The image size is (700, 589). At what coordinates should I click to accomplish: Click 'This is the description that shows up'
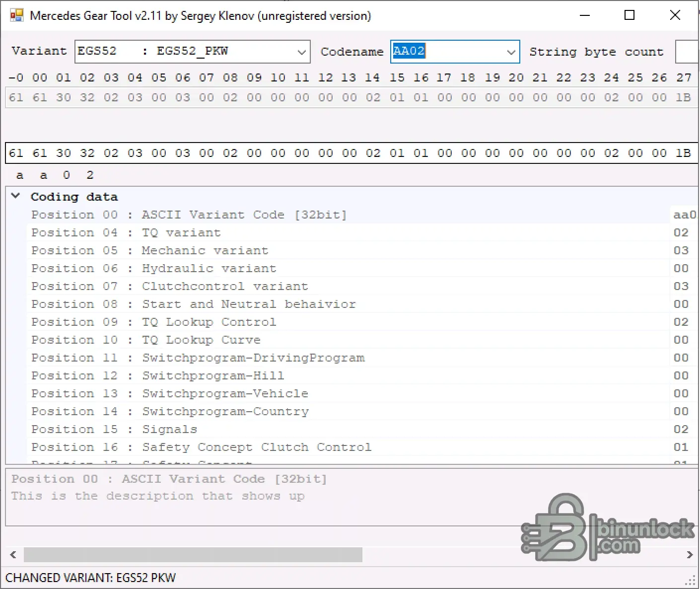tap(158, 496)
